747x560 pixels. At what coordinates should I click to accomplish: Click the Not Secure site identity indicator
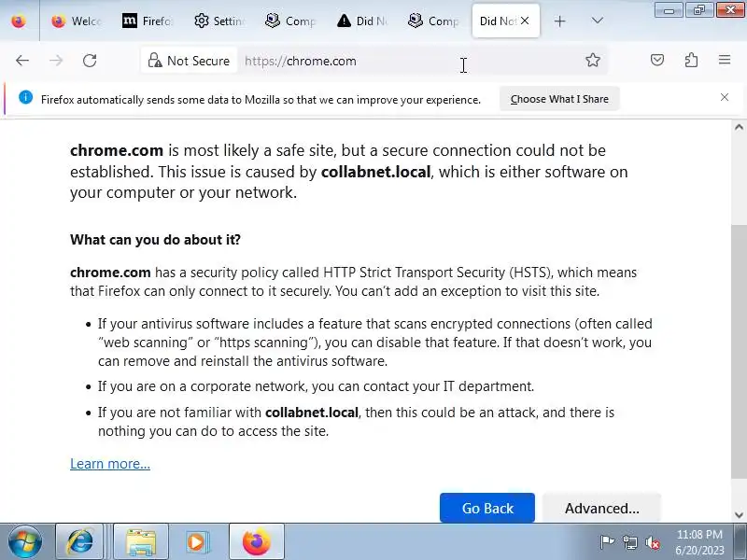[x=189, y=61]
